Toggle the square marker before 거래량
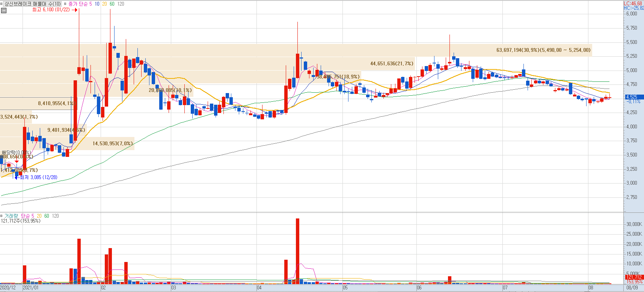 click(x=2, y=216)
